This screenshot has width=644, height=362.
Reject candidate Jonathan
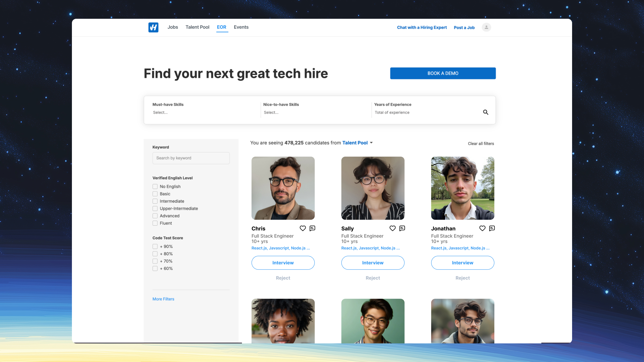click(463, 278)
